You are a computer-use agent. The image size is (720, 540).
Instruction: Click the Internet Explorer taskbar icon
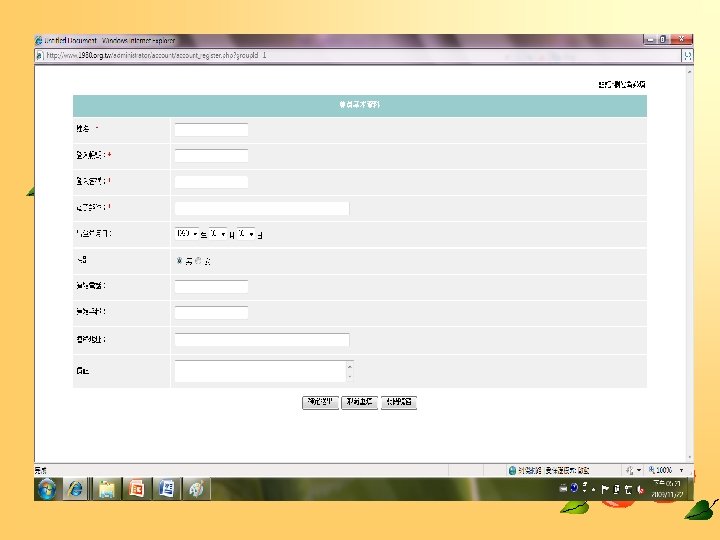pyautogui.click(x=75, y=489)
